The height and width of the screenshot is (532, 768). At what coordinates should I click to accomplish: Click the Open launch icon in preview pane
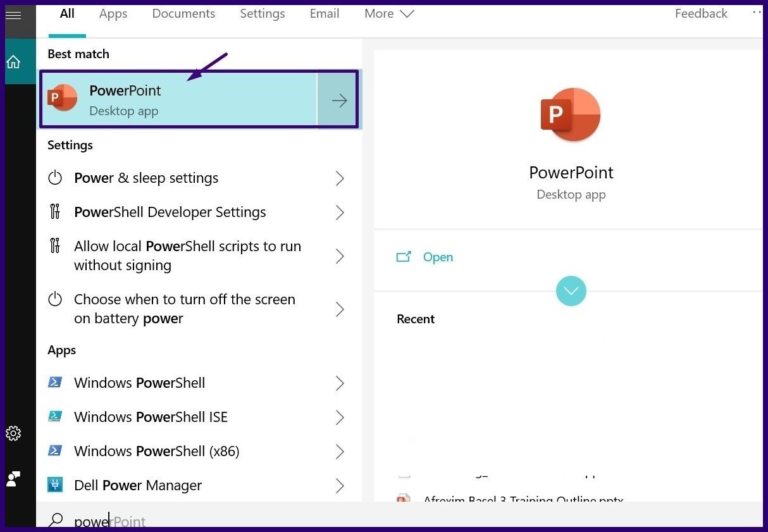404,257
